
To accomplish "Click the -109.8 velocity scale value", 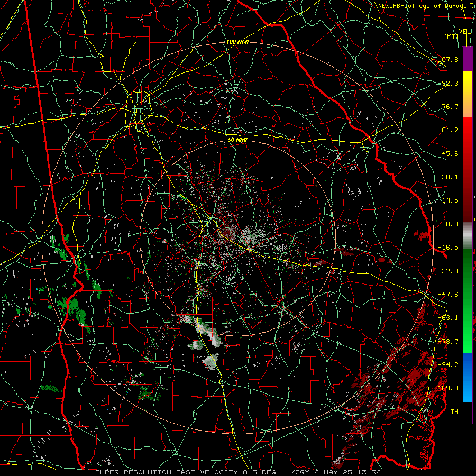I will click(x=446, y=388).
